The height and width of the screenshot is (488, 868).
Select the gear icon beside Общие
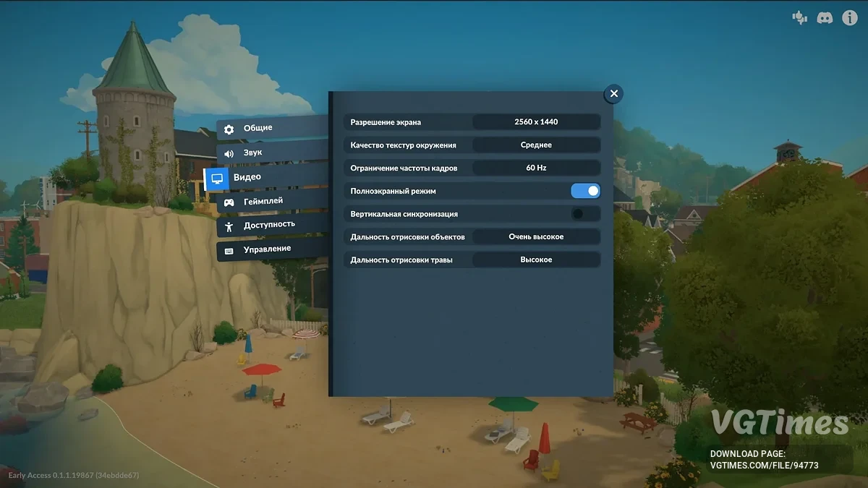pos(229,129)
